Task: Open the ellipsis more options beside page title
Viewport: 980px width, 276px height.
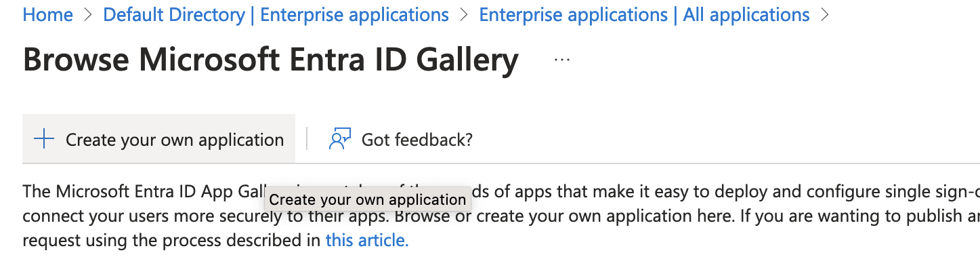Action: point(562,60)
